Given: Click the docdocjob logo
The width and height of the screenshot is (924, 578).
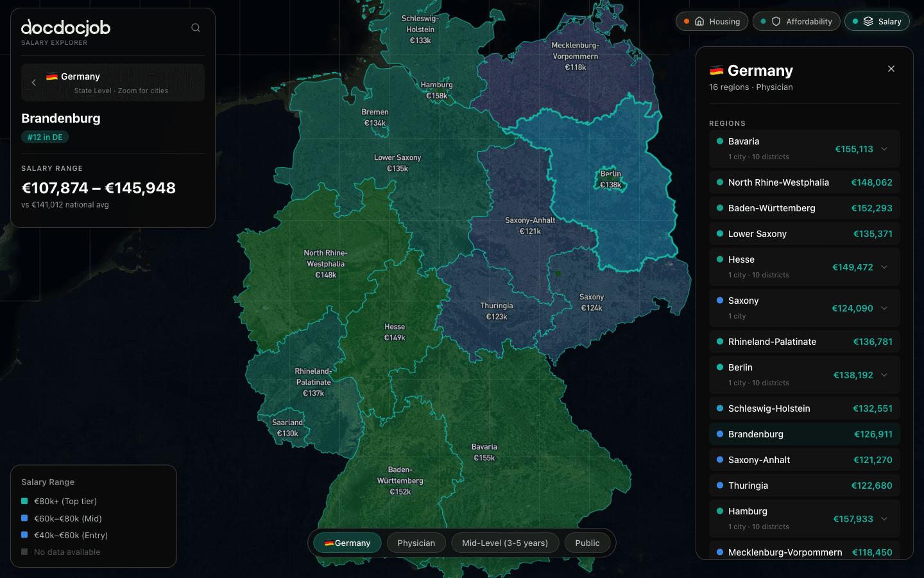Looking at the screenshot, I should coord(65,28).
